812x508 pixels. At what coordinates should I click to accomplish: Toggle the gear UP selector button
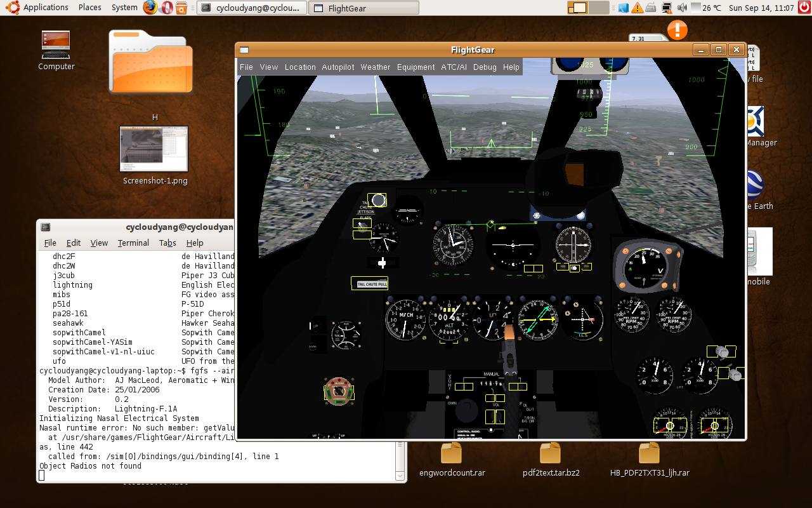[315, 326]
